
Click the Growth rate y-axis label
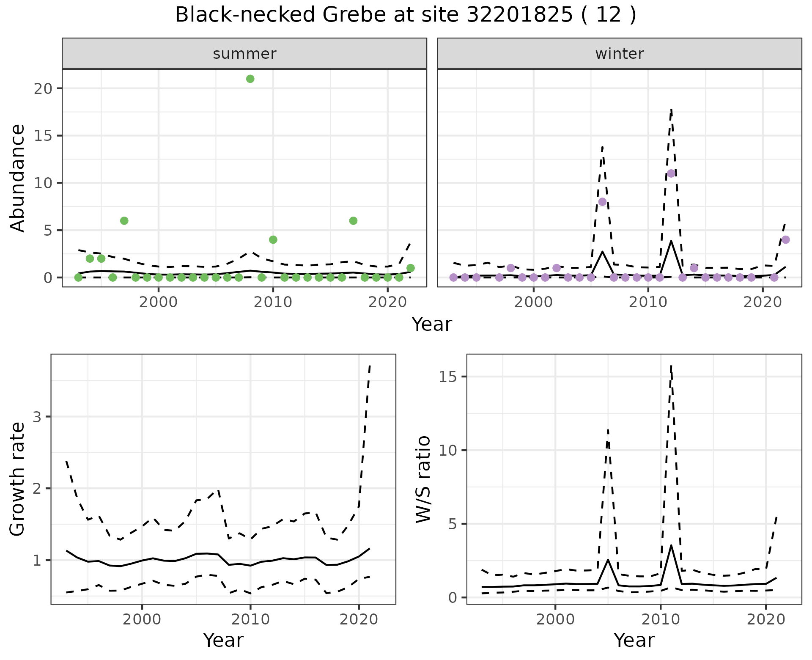tap(18, 479)
